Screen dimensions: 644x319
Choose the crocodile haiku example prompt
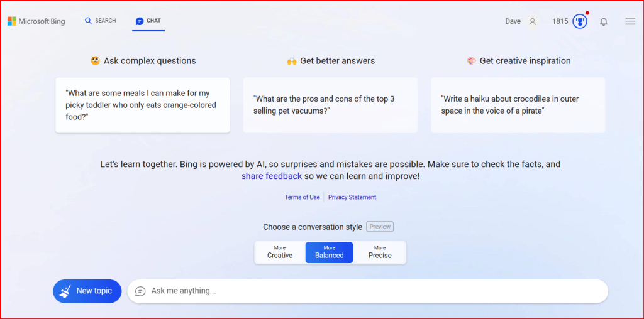point(518,105)
